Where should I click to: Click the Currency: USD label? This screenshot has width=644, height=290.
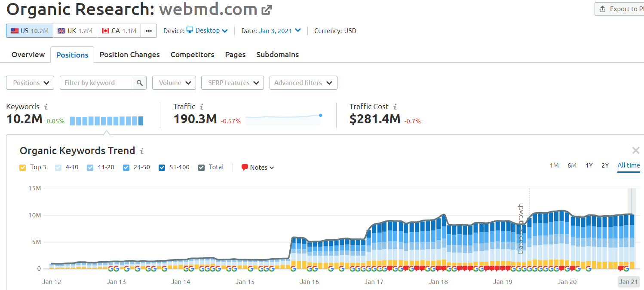click(335, 31)
